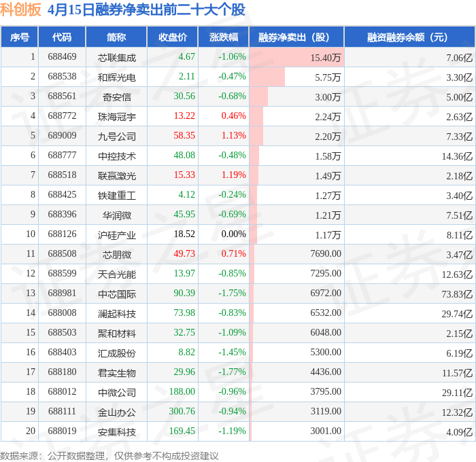Select stock code 688981
Viewport: 476px width, 462px height.
62,293
